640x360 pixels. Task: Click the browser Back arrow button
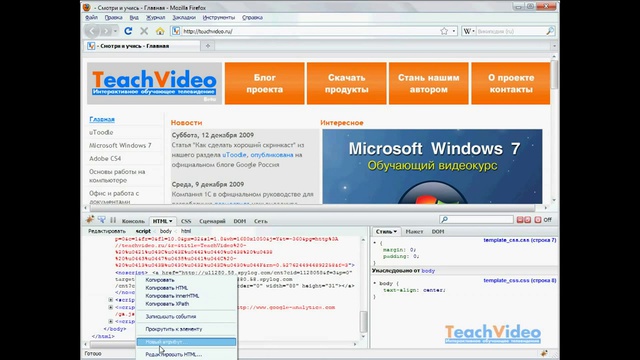coord(92,31)
